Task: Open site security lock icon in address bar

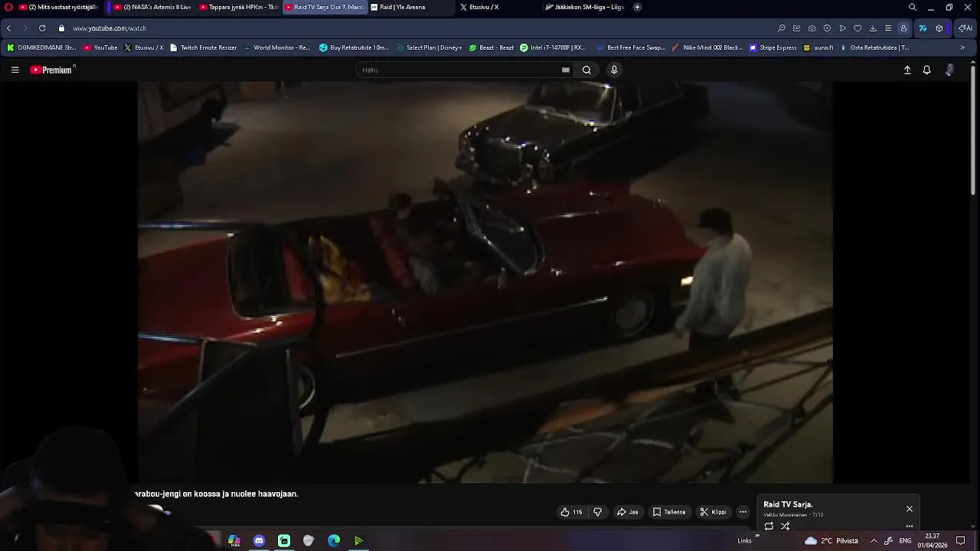Action: [61, 28]
